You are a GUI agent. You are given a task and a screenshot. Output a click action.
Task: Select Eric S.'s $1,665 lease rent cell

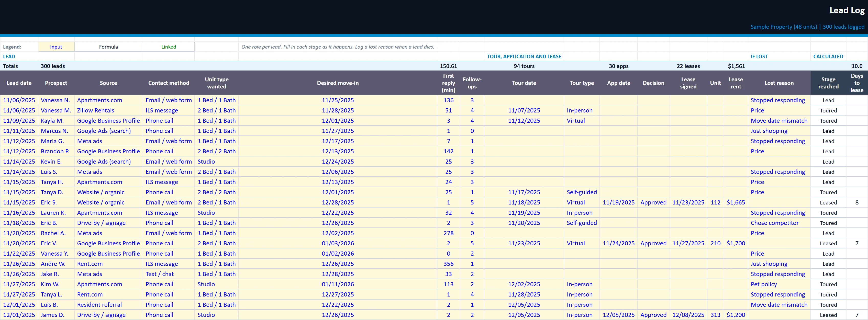[736, 202]
